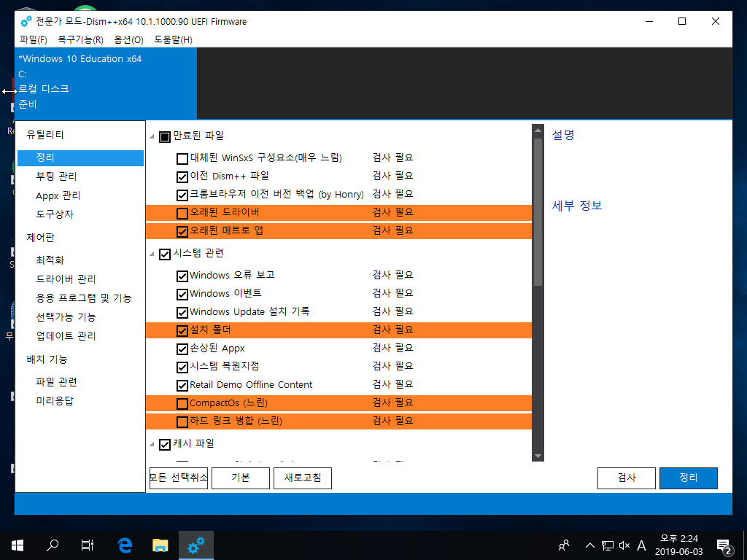Screen dimensions: 747x560
Task: Open the 도움말(H) menu
Action: [173, 39]
